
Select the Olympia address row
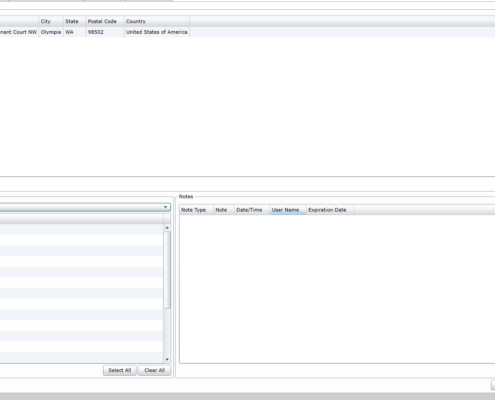coord(247,32)
